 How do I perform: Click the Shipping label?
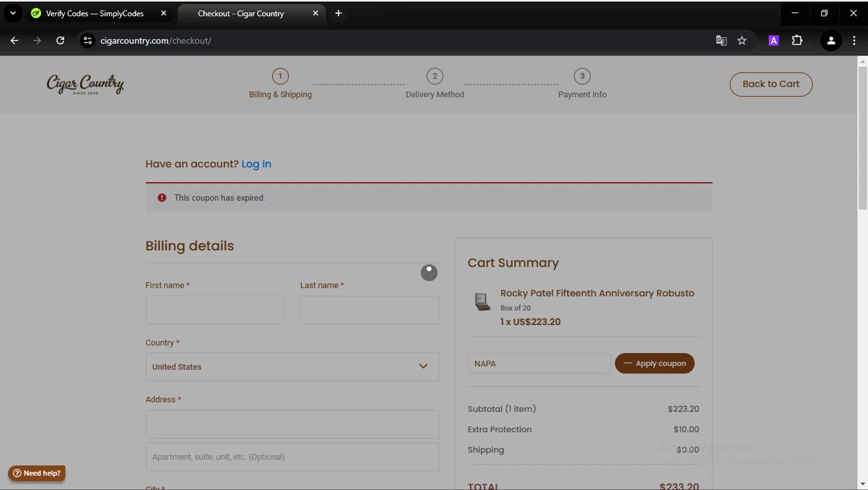click(x=486, y=450)
